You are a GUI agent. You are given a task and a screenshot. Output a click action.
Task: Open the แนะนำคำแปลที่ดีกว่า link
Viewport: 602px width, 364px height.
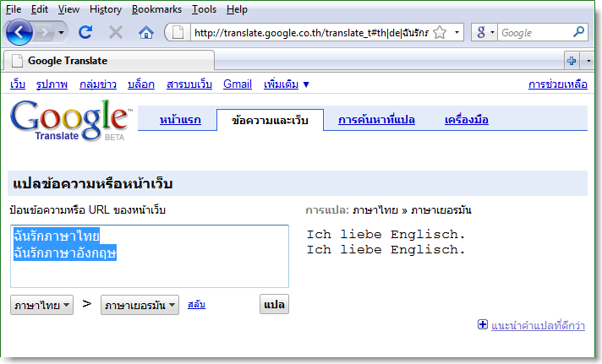click(538, 326)
